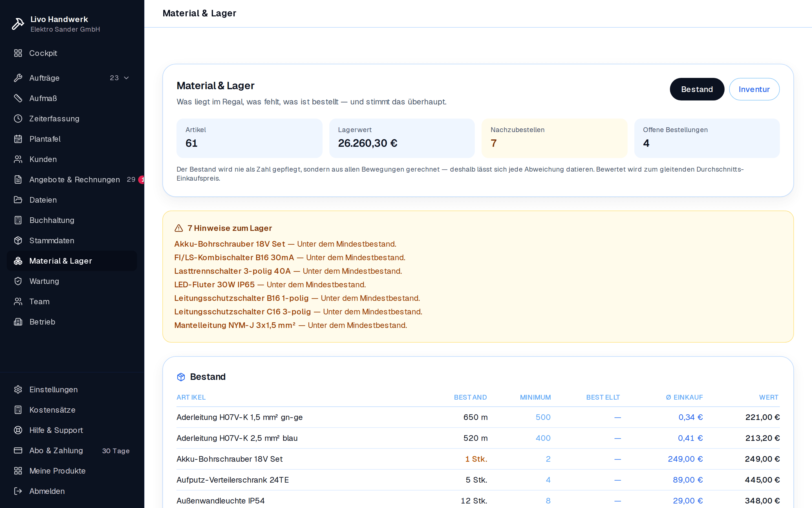This screenshot has height=508, width=812.
Task: Click the Betrieb building icon
Action: point(18,322)
